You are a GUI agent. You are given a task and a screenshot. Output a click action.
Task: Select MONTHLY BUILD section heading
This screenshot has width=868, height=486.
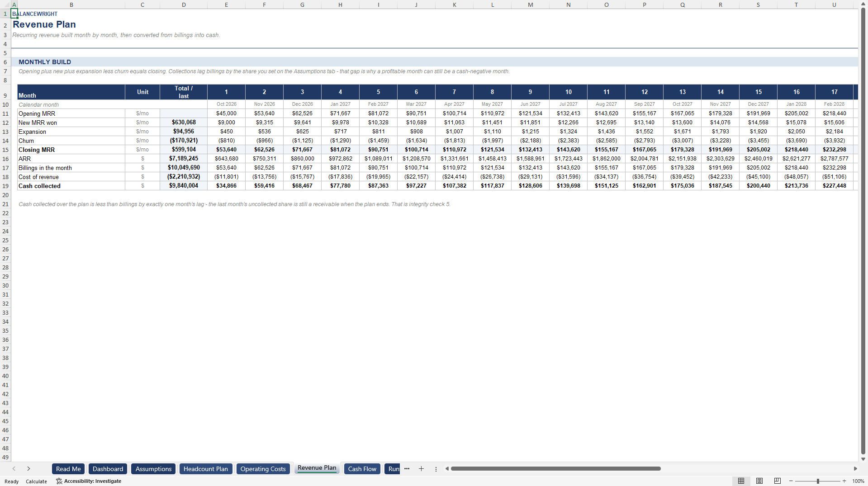click(x=45, y=62)
